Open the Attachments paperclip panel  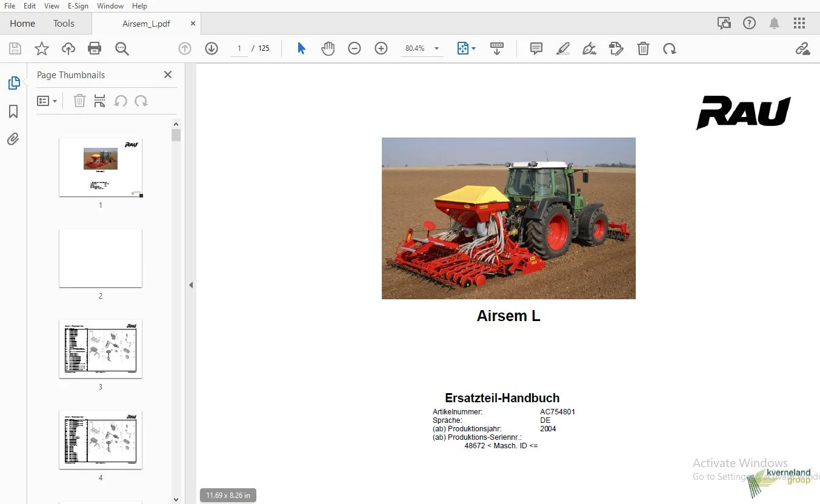coord(13,139)
